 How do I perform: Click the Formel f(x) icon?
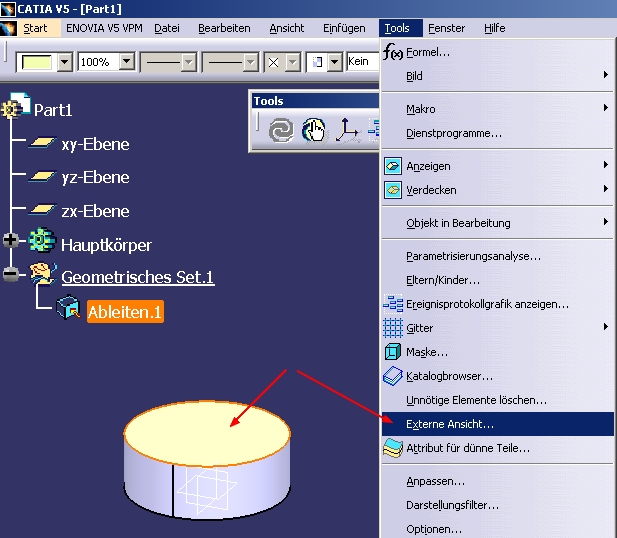393,52
